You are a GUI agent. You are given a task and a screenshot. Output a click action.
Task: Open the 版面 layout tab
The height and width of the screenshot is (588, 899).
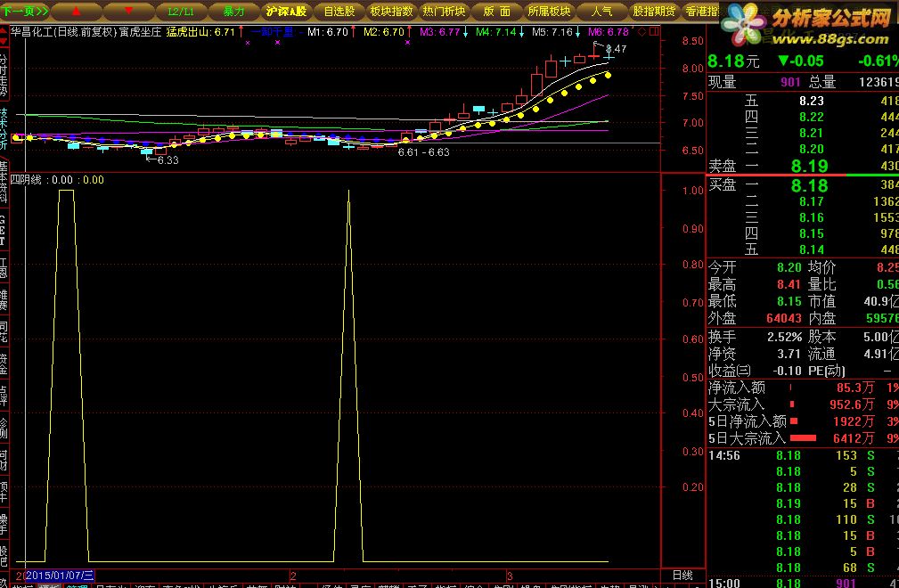[496, 12]
